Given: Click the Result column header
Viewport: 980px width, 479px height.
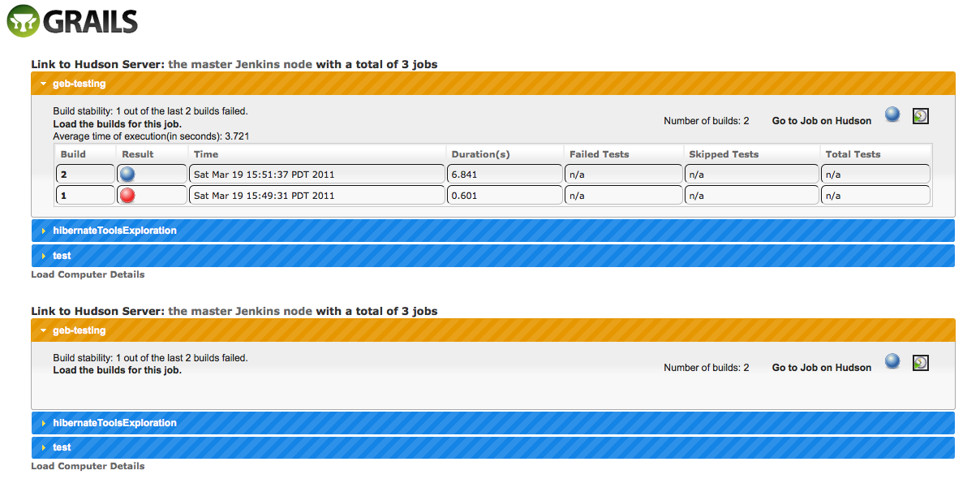Looking at the screenshot, I should pos(152,154).
